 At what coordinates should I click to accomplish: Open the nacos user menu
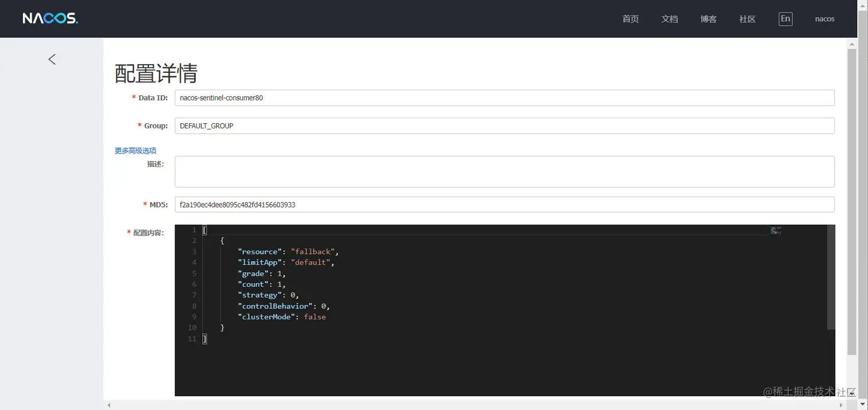pyautogui.click(x=824, y=19)
